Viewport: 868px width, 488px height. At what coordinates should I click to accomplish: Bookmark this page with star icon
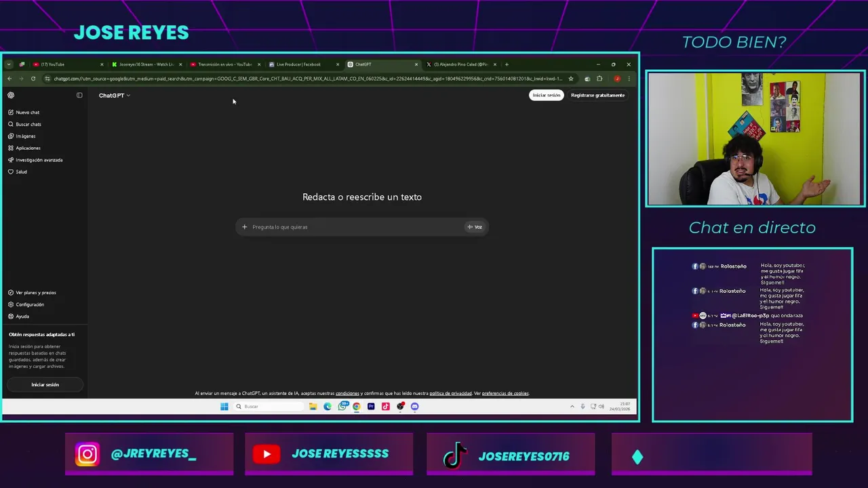click(571, 79)
